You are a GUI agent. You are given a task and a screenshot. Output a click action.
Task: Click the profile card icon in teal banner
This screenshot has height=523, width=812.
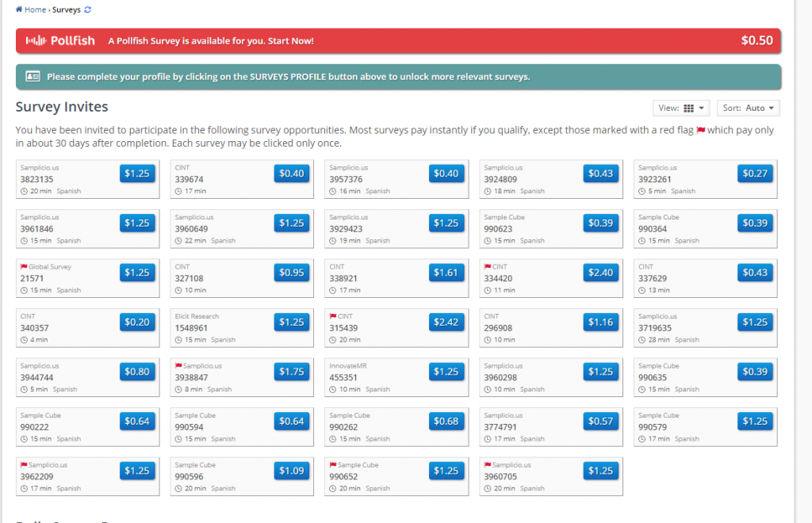click(33, 76)
